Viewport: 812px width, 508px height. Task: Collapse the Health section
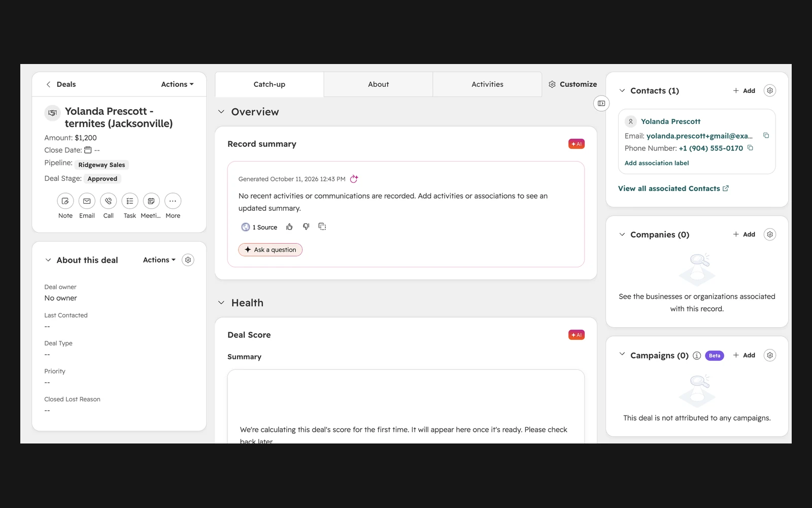[221, 303]
